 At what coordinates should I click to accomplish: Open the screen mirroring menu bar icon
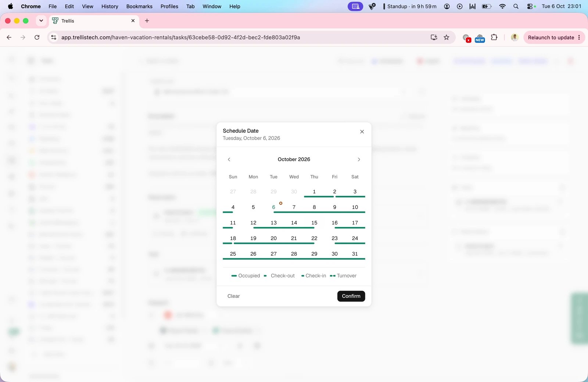[355, 6]
